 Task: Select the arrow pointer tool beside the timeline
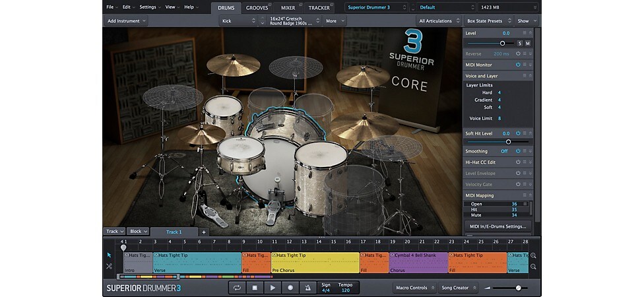(x=109, y=255)
